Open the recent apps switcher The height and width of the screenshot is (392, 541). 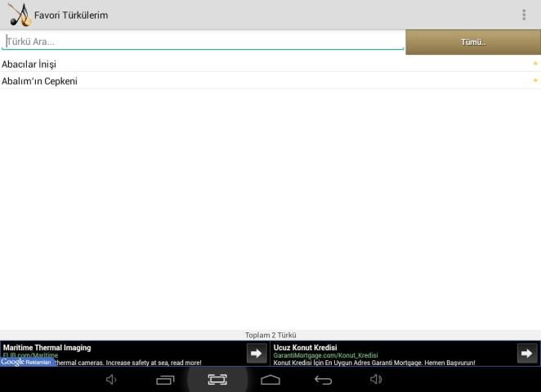(165, 380)
